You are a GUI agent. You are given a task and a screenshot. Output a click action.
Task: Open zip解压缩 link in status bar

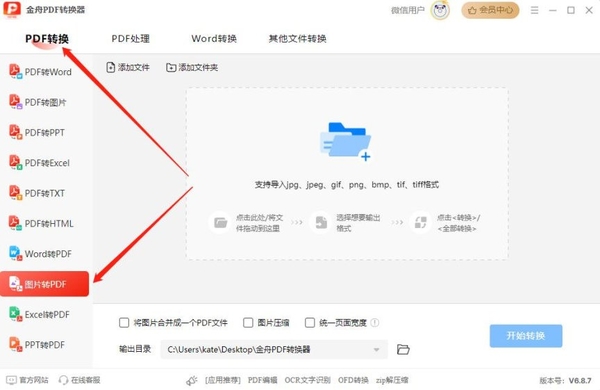(x=392, y=380)
